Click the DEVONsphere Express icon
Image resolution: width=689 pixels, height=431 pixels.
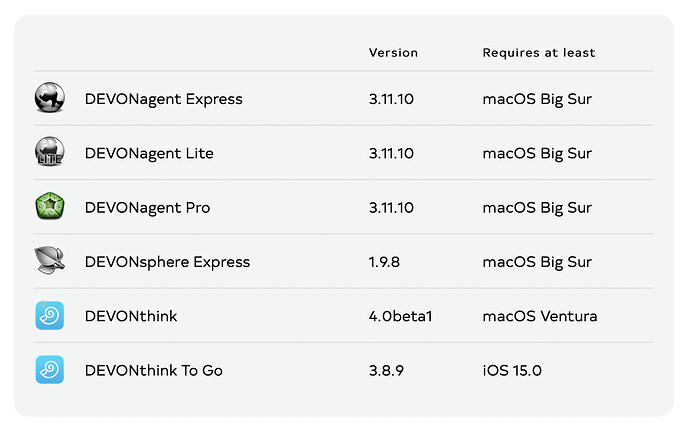tap(50, 261)
